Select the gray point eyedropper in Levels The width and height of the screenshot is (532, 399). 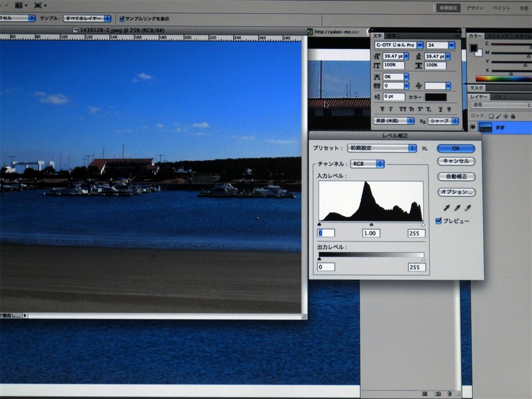(x=457, y=208)
